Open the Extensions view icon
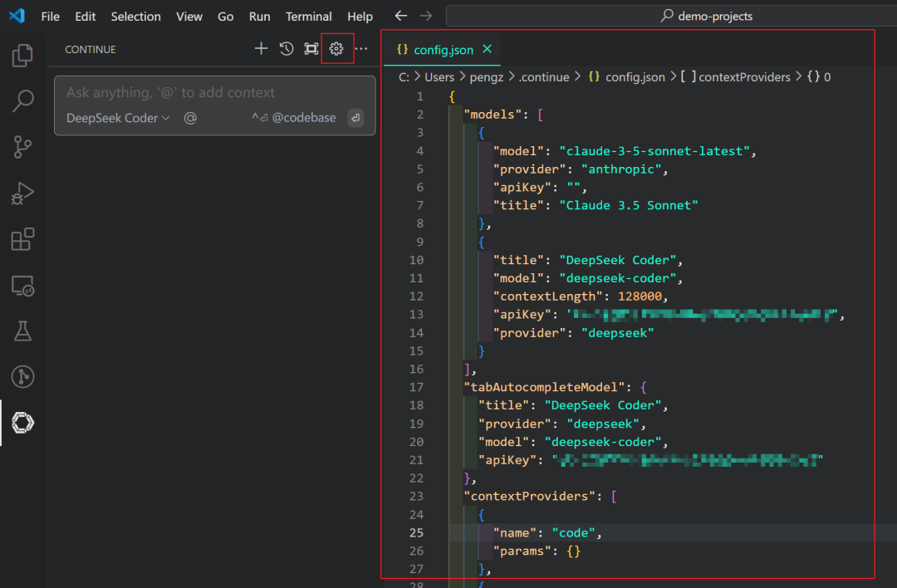Image resolution: width=897 pixels, height=588 pixels. 22,239
